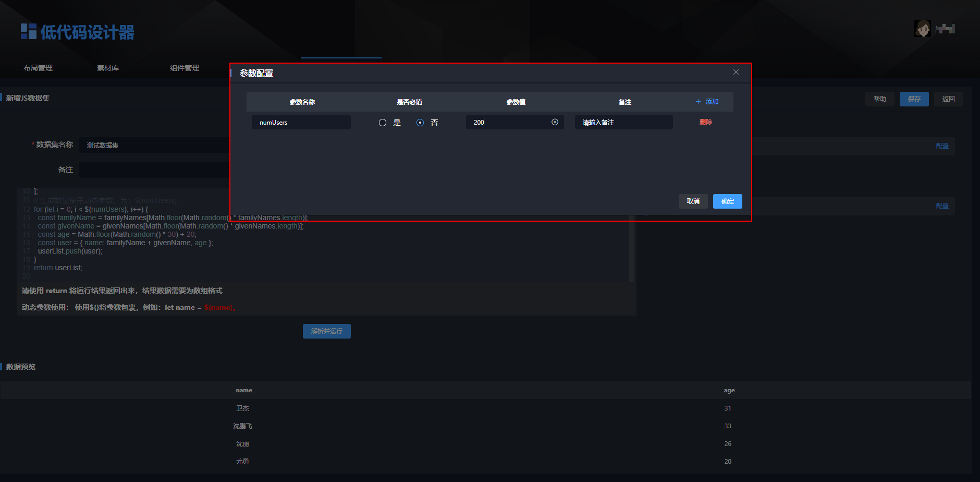Click the upper 配置 link
This screenshot has width=980, height=482.
click(942, 146)
